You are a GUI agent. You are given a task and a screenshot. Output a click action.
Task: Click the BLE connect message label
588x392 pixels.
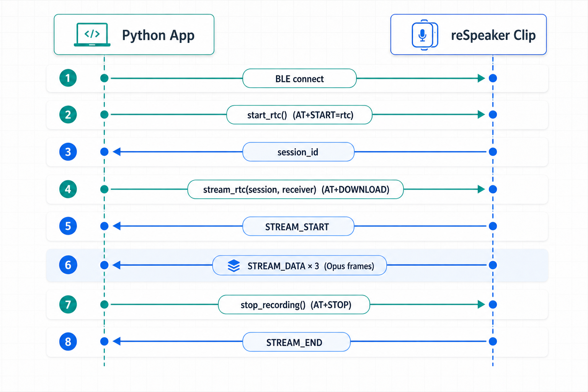pos(299,78)
